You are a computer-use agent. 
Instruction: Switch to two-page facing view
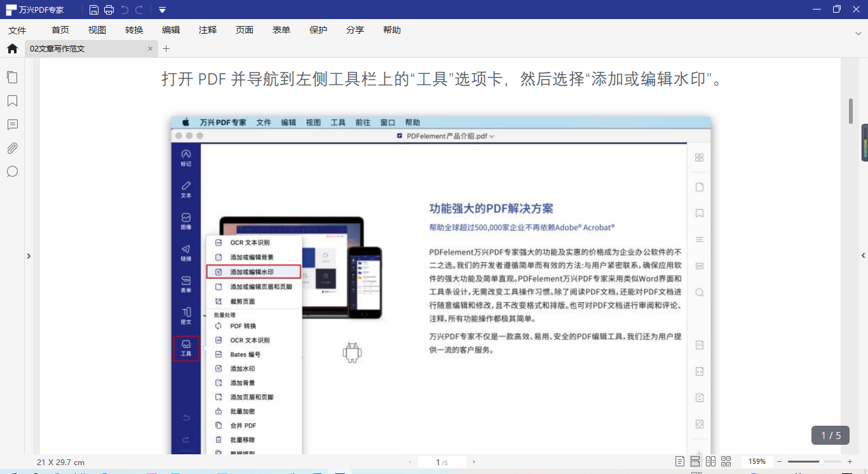710,461
